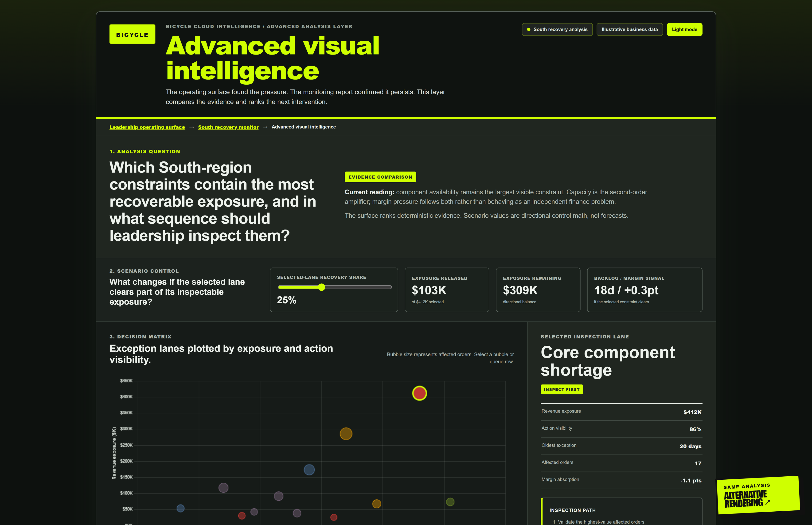Viewport: 812px width, 525px height.
Task: Click the BICYCLE logo badge
Action: pos(132,34)
